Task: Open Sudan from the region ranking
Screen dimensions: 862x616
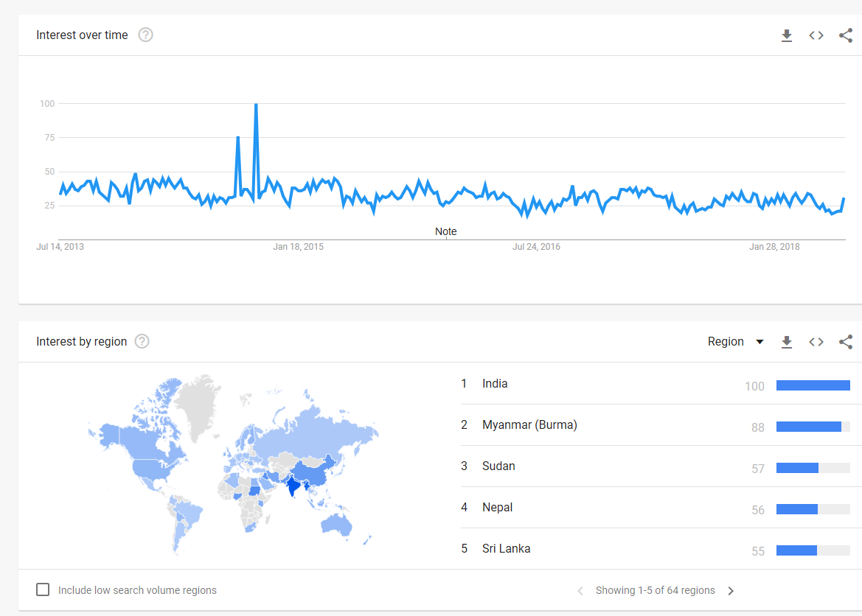Action: (x=498, y=466)
